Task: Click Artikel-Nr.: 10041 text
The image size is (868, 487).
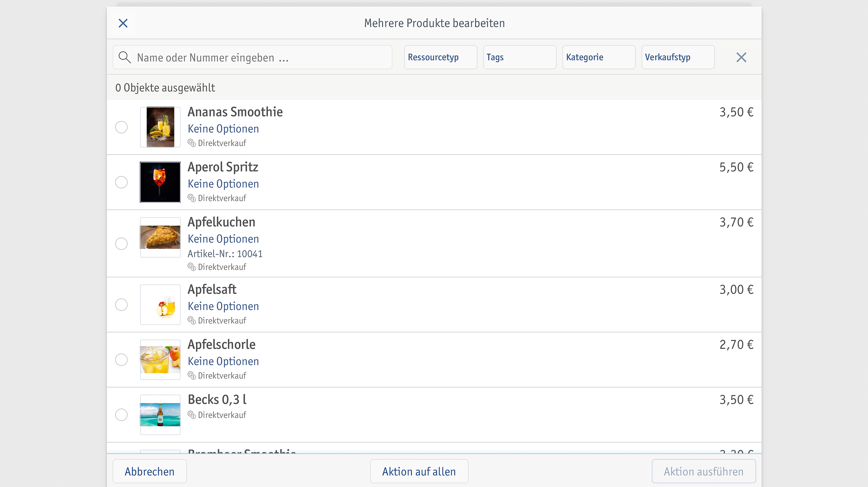Action: (225, 254)
